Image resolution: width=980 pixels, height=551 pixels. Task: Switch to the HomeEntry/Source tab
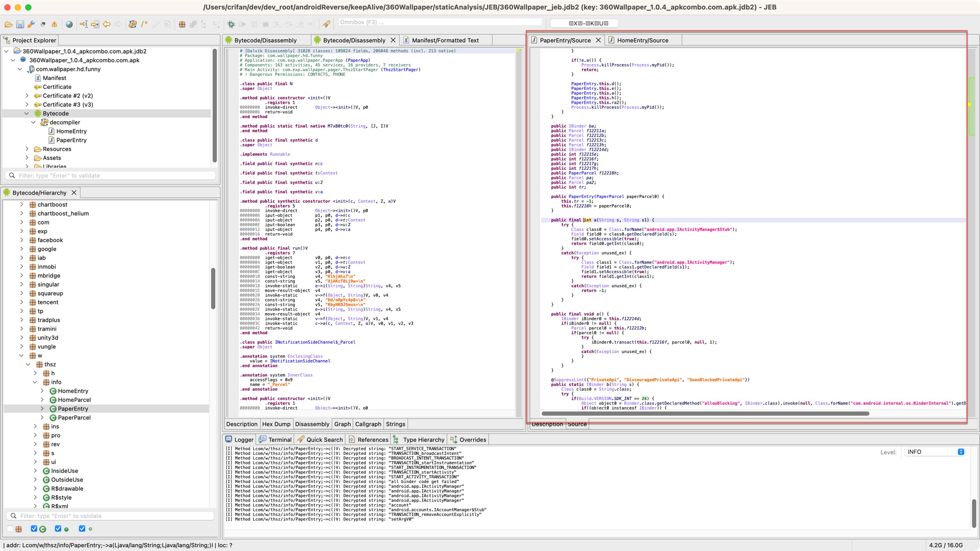pos(642,40)
